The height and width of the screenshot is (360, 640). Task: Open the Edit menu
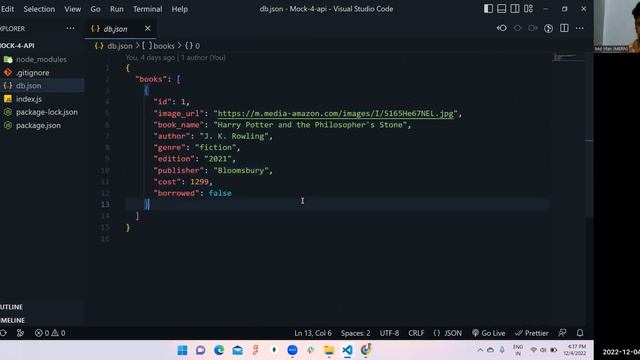click(7, 9)
